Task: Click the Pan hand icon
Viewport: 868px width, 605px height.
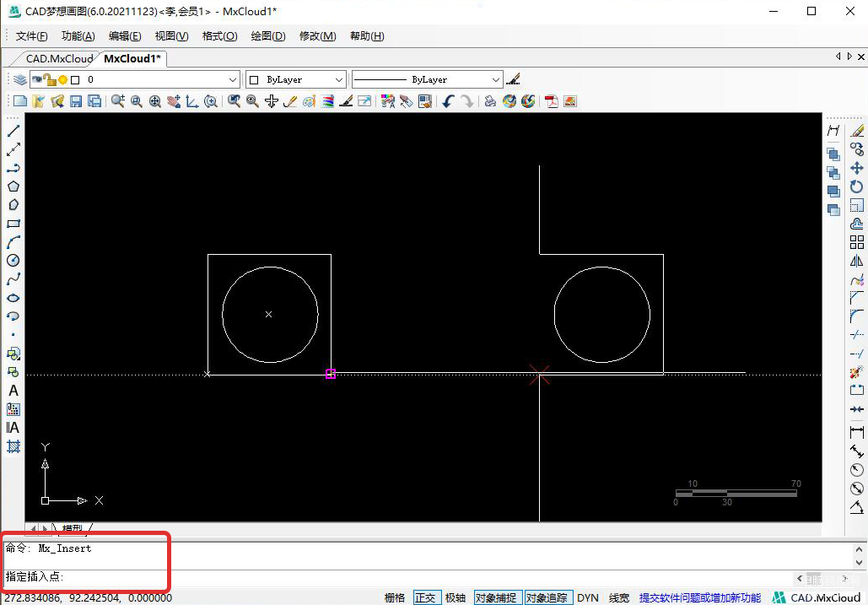Action: tap(174, 101)
